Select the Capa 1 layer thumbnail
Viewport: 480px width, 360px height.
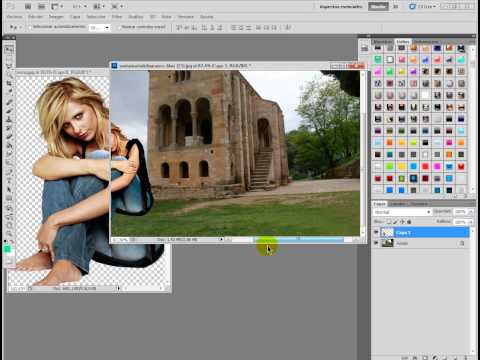tap(387, 232)
